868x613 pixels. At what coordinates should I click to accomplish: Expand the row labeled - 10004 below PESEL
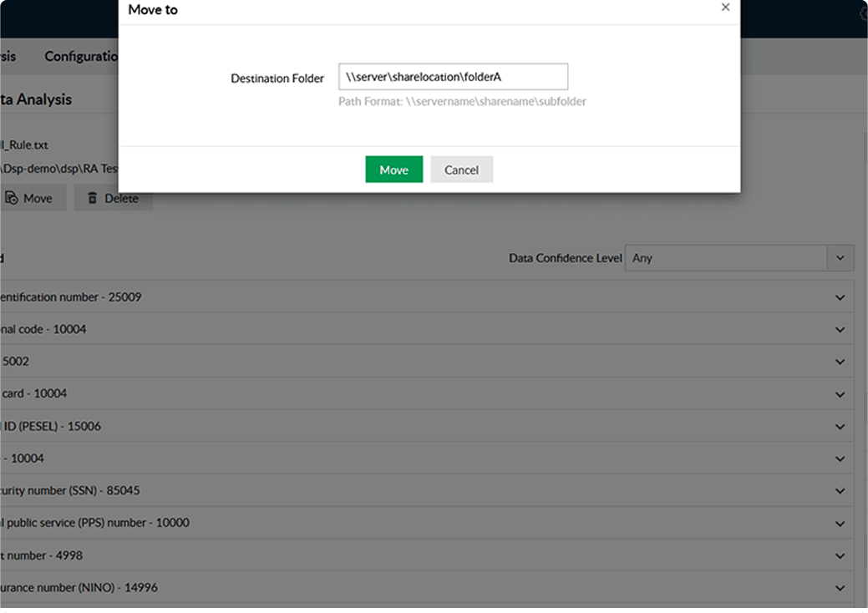[840, 458]
